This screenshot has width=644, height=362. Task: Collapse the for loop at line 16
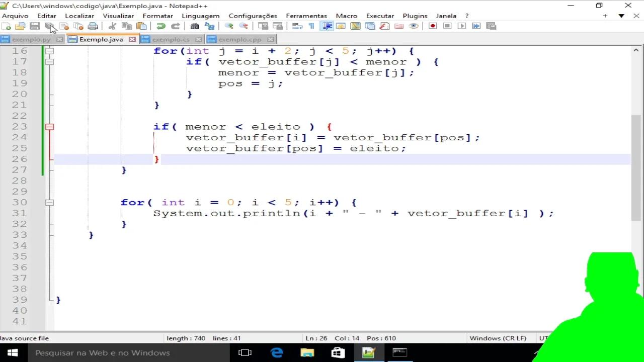[49, 50]
